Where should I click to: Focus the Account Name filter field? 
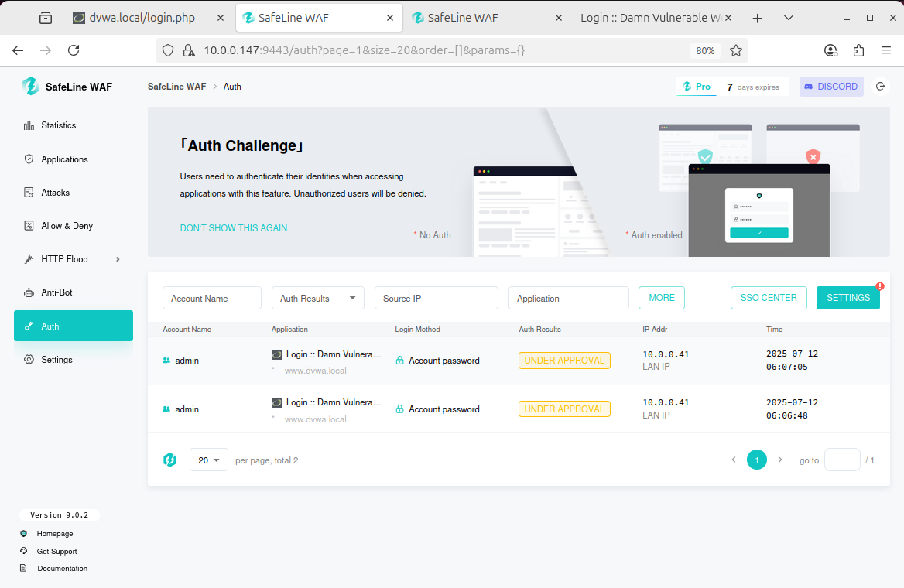tap(212, 298)
